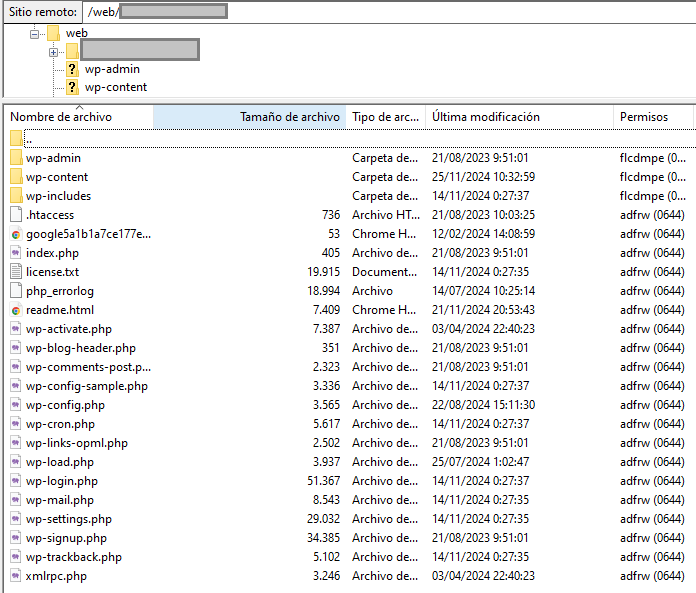Select the license.txt document icon
Viewport: 696px width, 593px height.
point(16,272)
